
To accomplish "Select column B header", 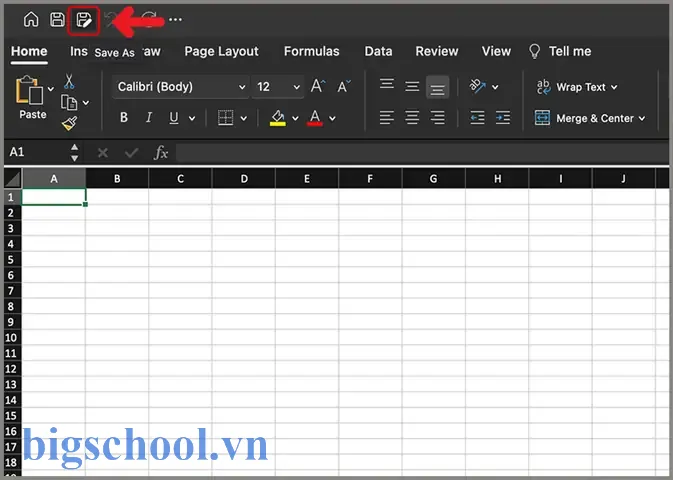I will 117,179.
